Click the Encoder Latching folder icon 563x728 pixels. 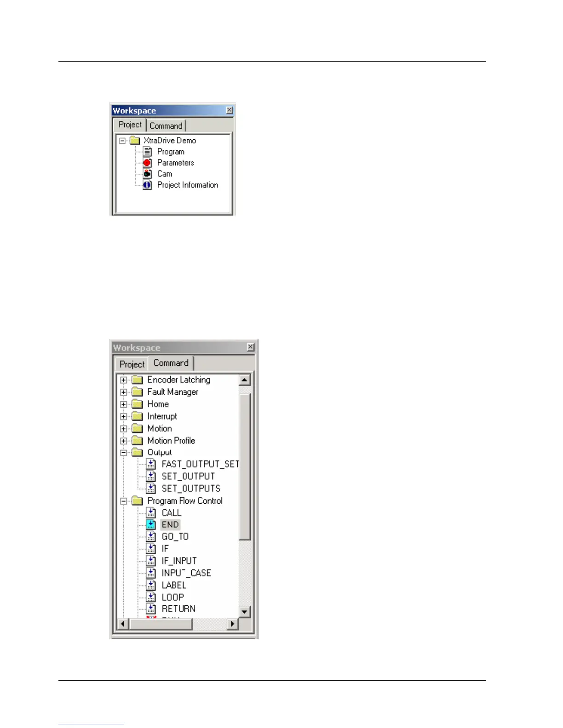pos(137,380)
